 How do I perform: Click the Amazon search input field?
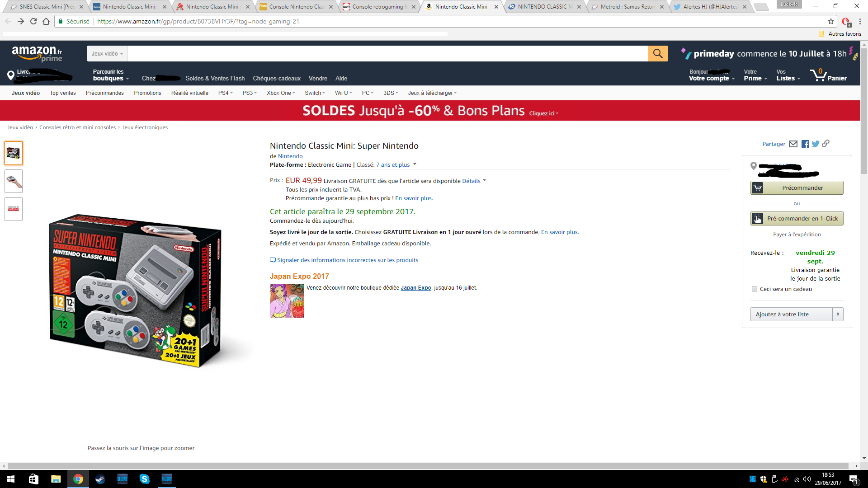tap(387, 53)
